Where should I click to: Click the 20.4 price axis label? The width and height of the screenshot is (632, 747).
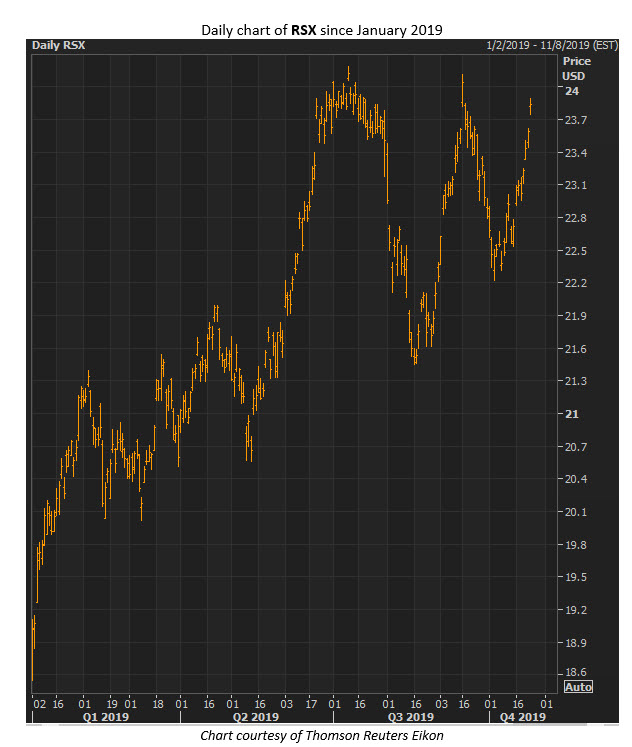[x=575, y=479]
